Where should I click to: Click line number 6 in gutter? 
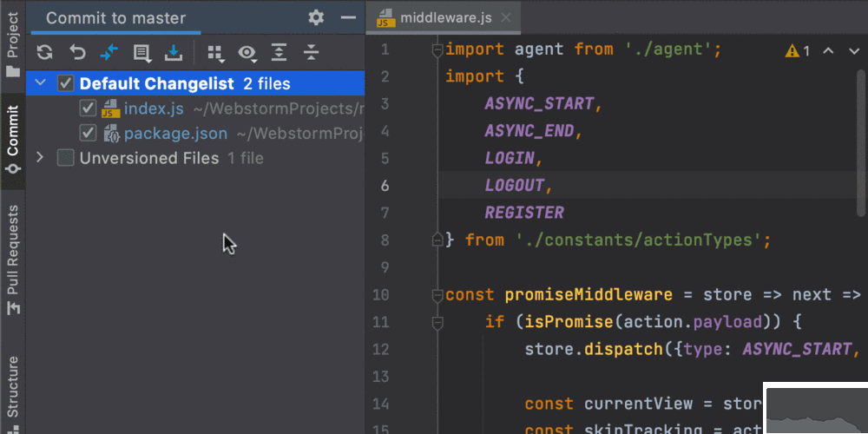click(x=385, y=186)
